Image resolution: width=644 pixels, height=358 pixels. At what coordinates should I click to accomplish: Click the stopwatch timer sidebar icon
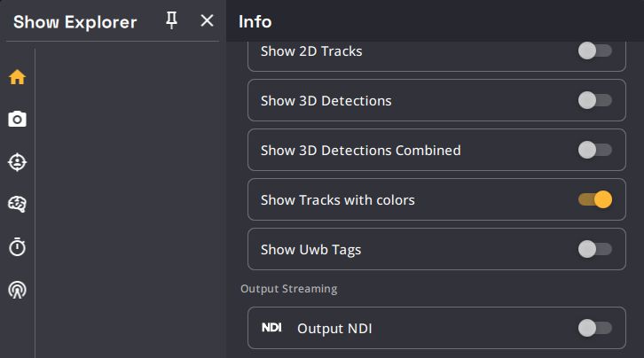pyautogui.click(x=17, y=247)
